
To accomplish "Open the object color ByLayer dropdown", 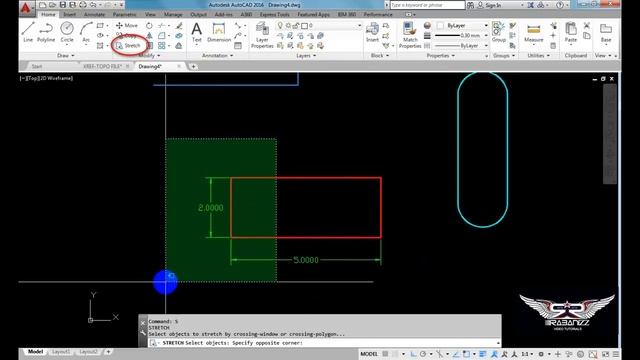I will pyautogui.click(x=486, y=25).
